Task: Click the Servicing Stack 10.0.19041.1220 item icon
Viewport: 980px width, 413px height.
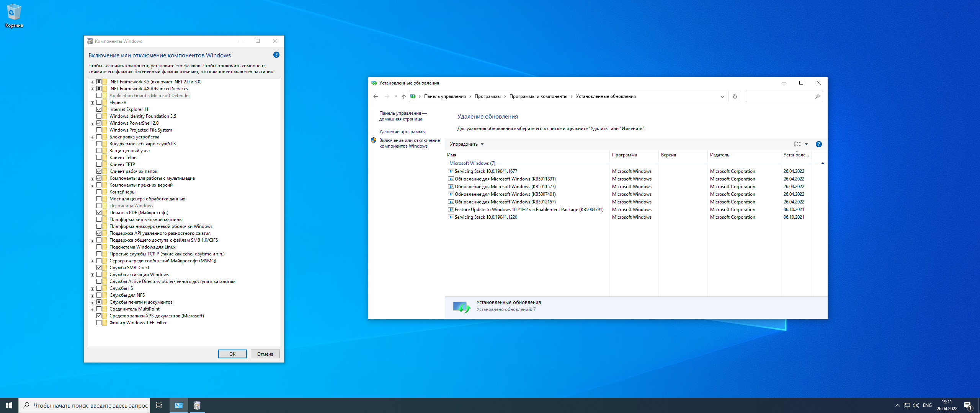Action: click(451, 217)
